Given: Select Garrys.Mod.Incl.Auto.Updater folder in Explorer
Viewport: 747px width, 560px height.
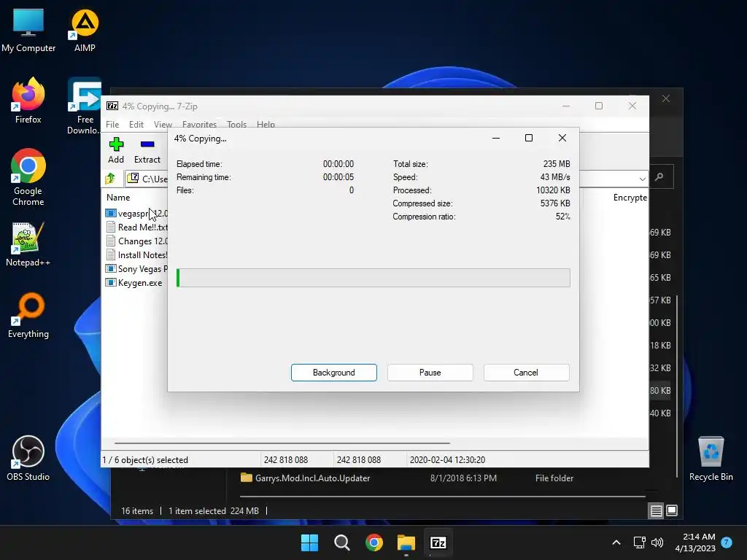Looking at the screenshot, I should click(312, 478).
